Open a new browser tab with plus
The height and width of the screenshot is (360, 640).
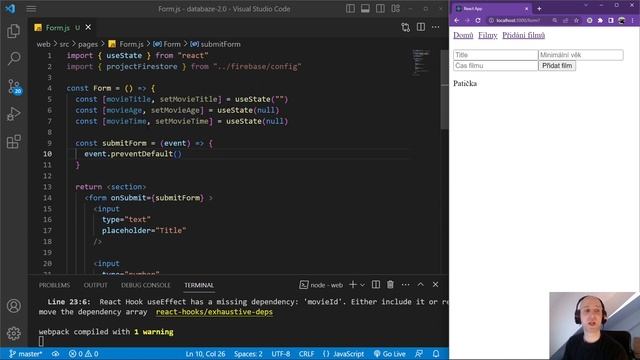539,9
